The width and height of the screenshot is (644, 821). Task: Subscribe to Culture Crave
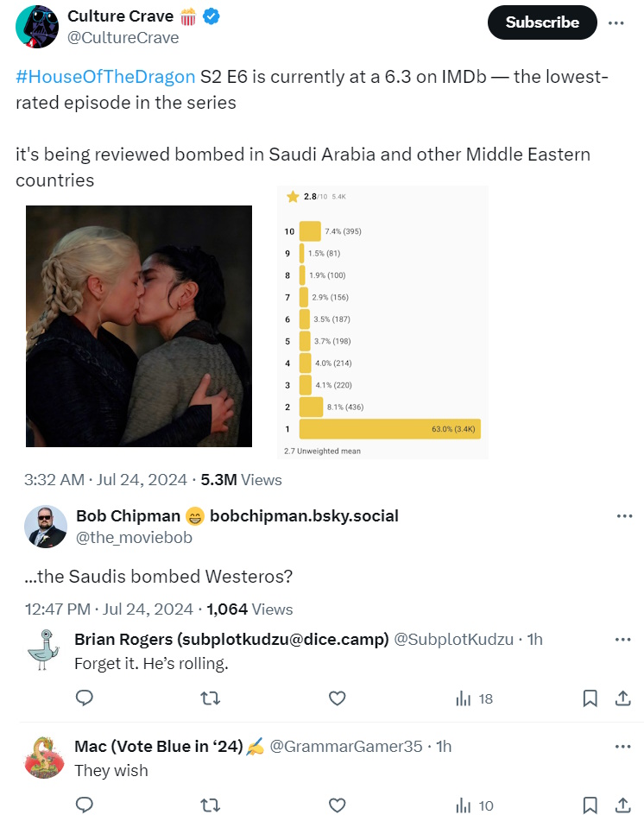pyautogui.click(x=541, y=22)
